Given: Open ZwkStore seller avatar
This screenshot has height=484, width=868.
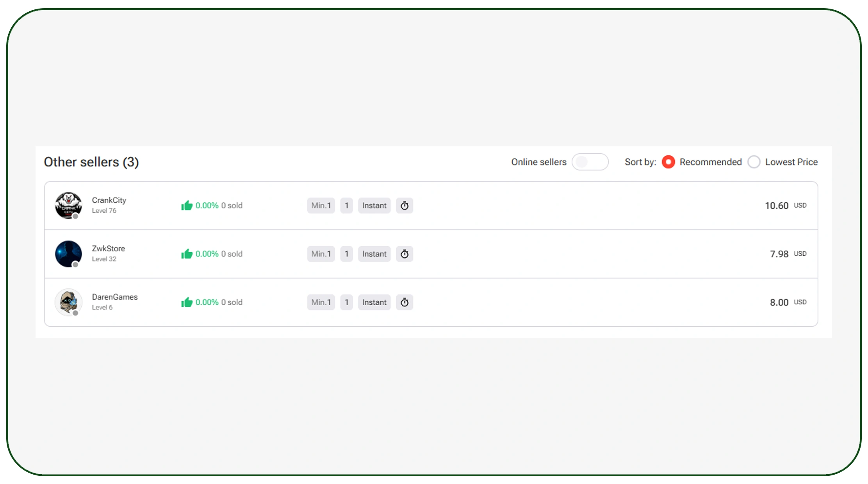Looking at the screenshot, I should (x=68, y=254).
